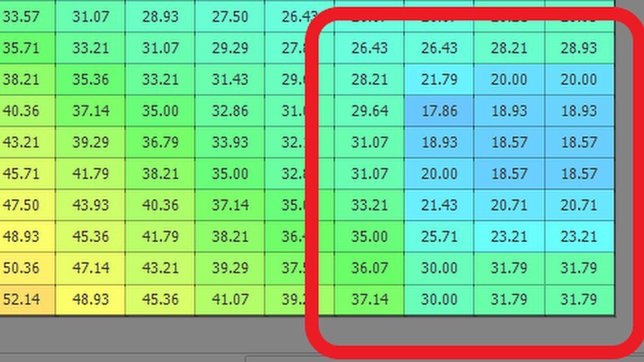This screenshot has width=644, height=362.
Task: Select the 32.86 cell
Action: point(230,111)
